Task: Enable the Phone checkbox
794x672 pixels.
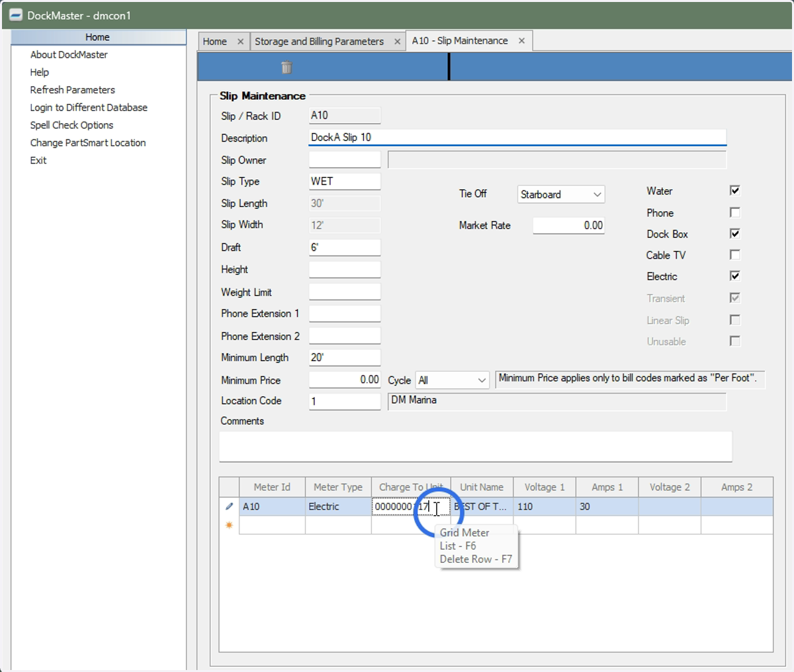Action: point(734,212)
